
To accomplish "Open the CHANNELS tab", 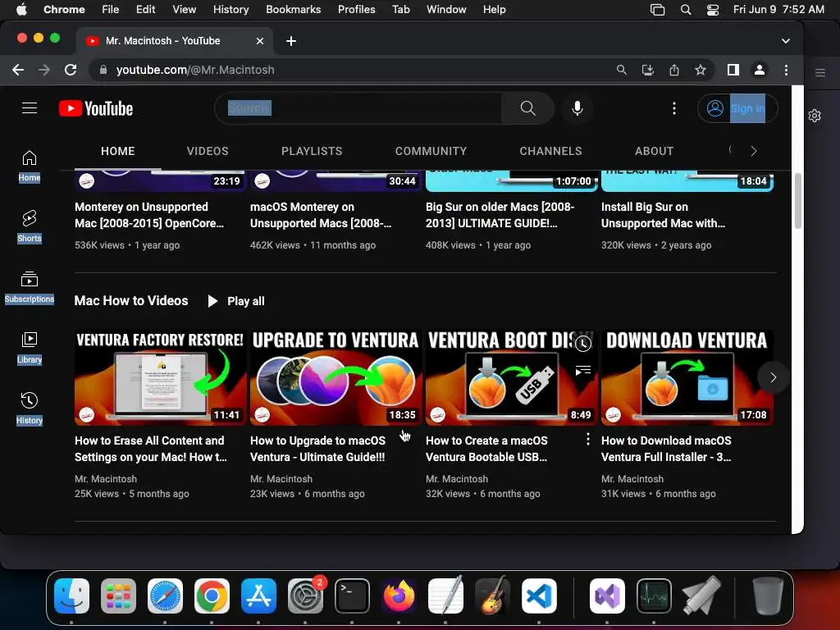I will coord(550,151).
